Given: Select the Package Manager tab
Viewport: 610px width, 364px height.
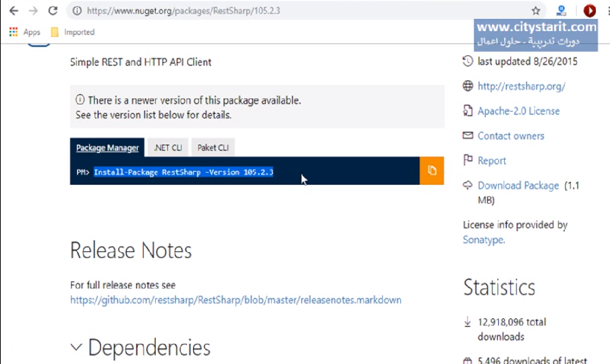Looking at the screenshot, I should [x=107, y=148].
